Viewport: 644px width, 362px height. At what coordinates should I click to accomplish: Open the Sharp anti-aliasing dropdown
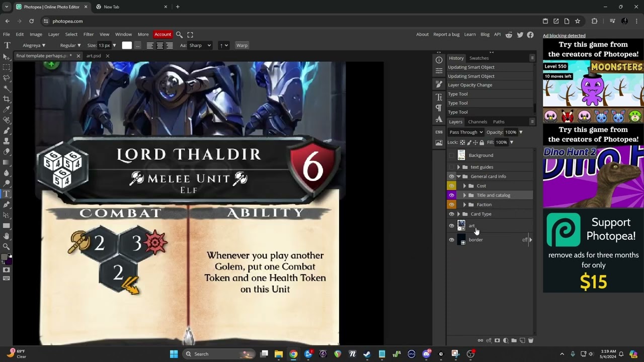click(x=200, y=45)
